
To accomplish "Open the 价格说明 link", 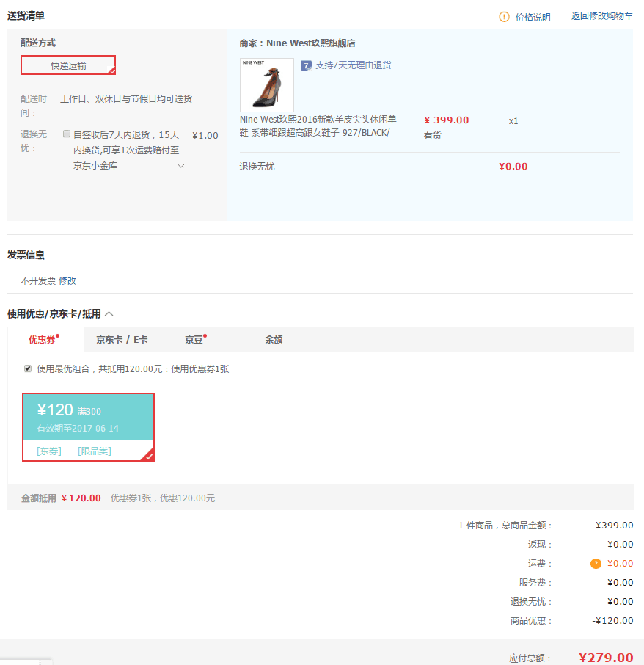I will pos(533,17).
